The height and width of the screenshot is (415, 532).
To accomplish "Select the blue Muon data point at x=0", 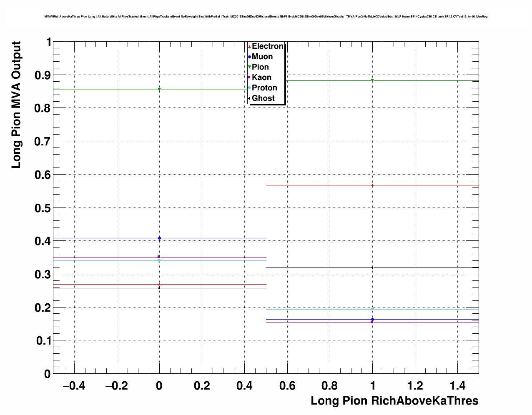I will coord(159,238).
